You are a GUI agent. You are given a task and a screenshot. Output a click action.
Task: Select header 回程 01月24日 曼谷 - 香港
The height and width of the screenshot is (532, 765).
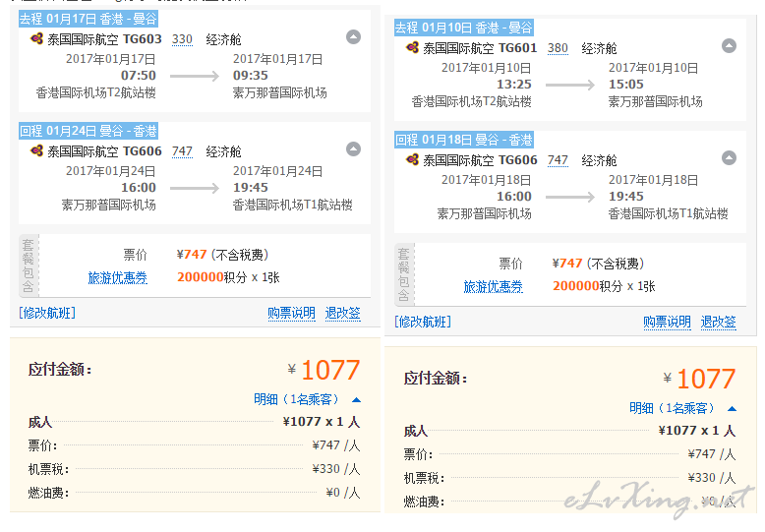coord(88,132)
